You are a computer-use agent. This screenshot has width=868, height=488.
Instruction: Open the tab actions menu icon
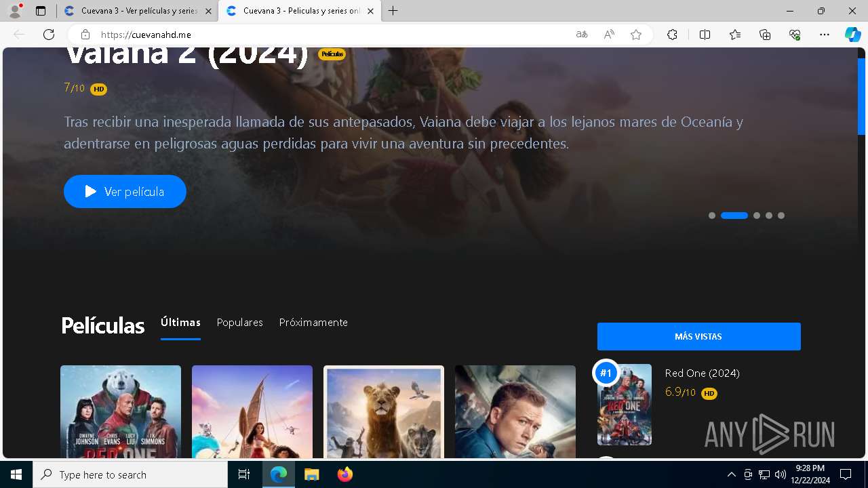coord(41,11)
